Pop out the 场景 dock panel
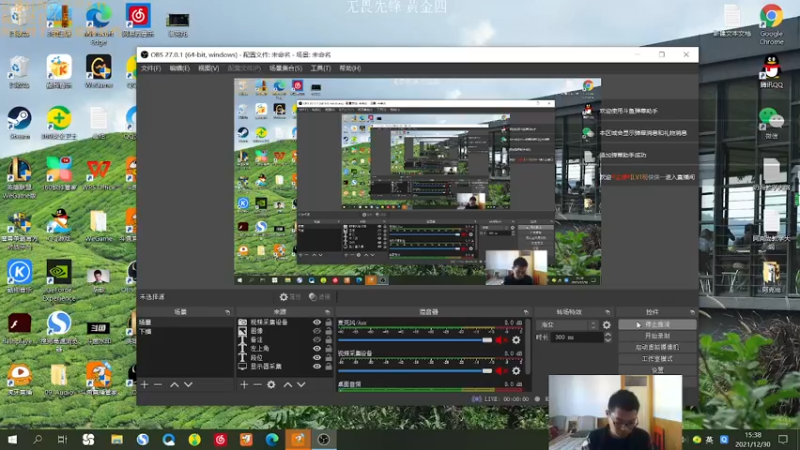This screenshot has height=450, width=800. [x=228, y=312]
